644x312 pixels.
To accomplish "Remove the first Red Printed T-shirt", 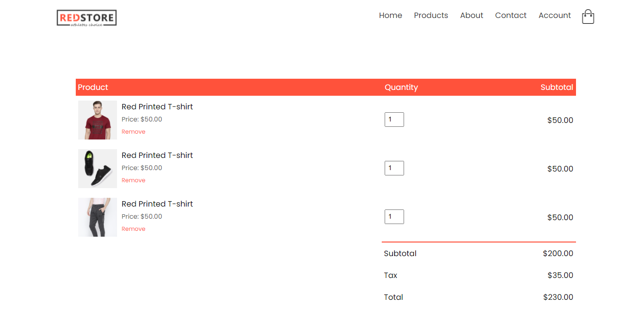I will [x=133, y=131].
